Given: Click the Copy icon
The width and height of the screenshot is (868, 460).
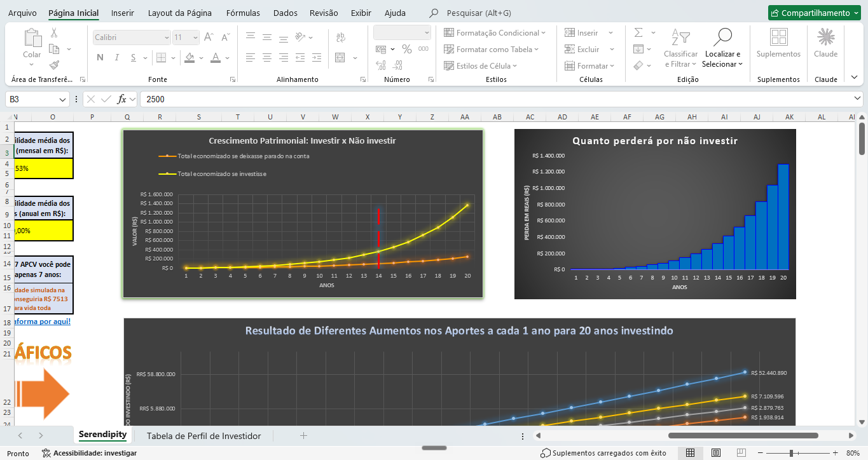Looking at the screenshot, I should [x=54, y=49].
